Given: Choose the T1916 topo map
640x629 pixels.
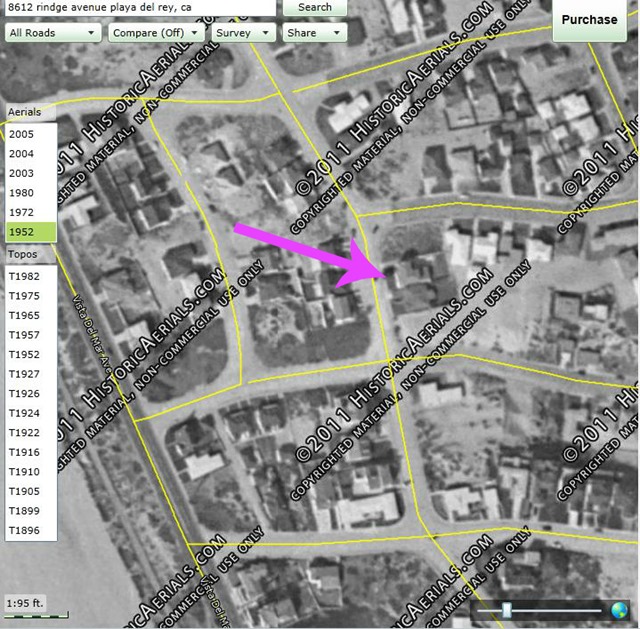Looking at the screenshot, I should (31, 452).
